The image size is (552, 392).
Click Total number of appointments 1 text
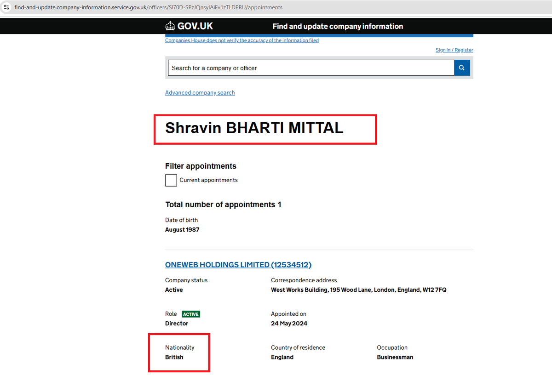[223, 205]
